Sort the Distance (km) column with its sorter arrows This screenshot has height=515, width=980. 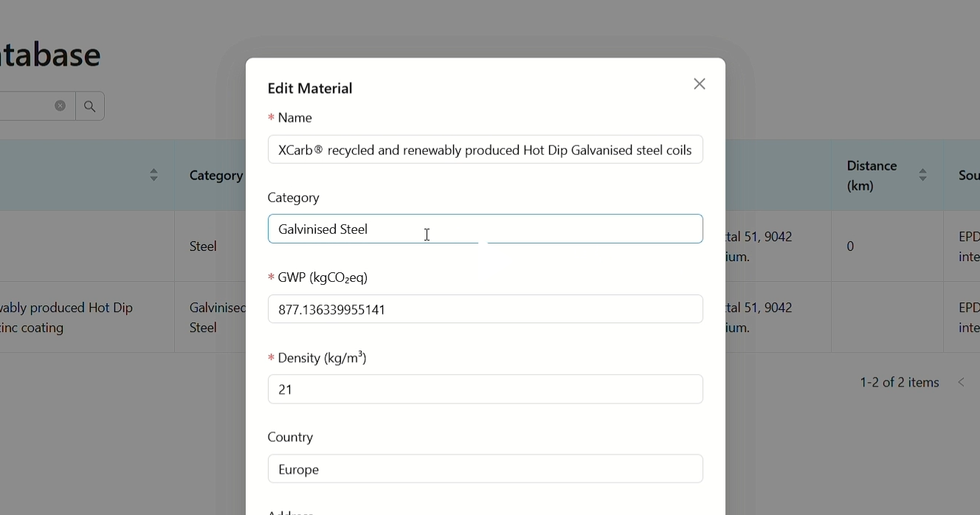coord(922,175)
